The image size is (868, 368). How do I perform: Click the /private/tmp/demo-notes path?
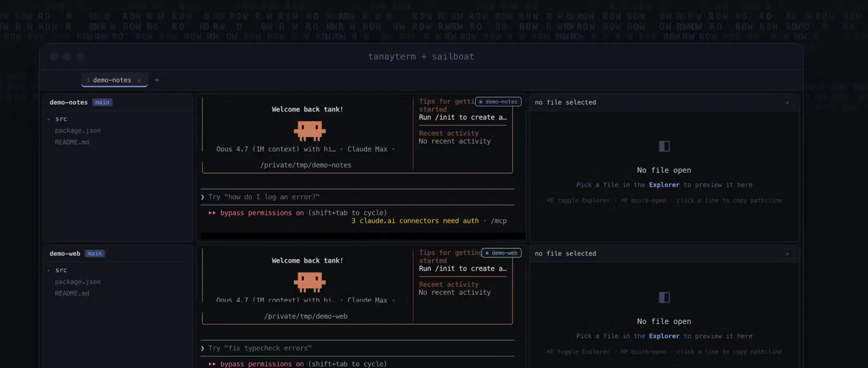pos(306,165)
